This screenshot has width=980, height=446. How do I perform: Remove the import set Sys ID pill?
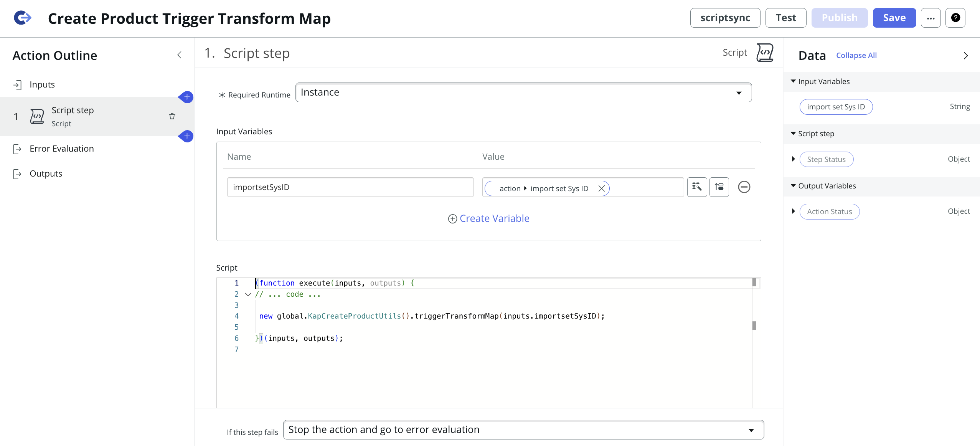click(601, 188)
